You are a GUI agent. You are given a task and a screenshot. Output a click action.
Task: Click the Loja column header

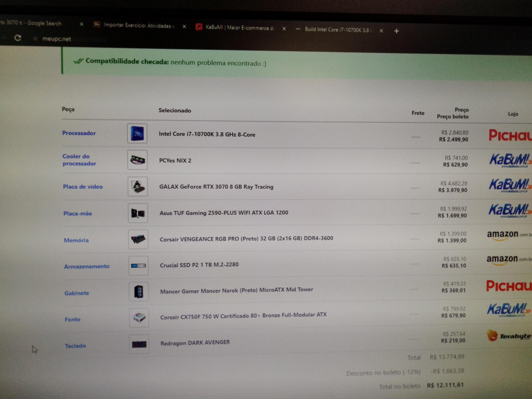[513, 114]
